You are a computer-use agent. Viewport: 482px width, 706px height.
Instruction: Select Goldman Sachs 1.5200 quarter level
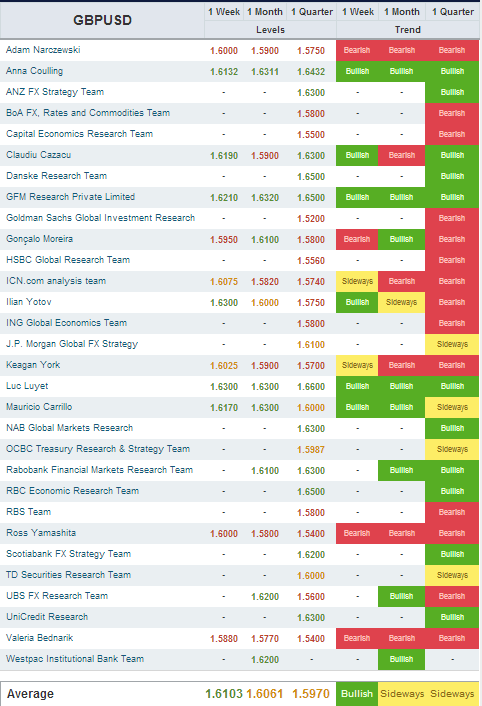click(311, 219)
